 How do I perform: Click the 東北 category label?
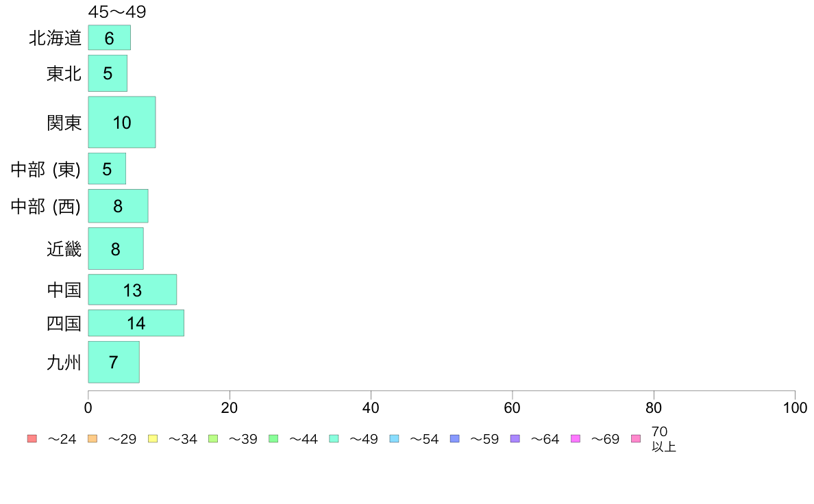pos(64,74)
